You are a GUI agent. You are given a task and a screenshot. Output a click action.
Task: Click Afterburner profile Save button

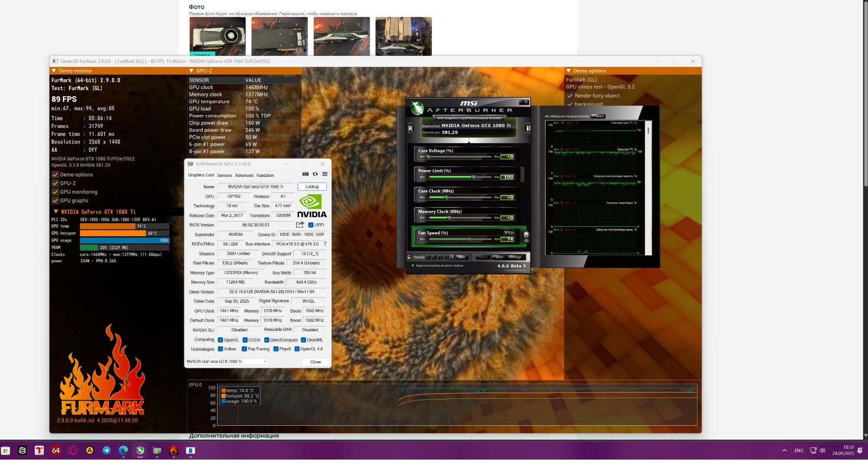[x=461, y=257]
